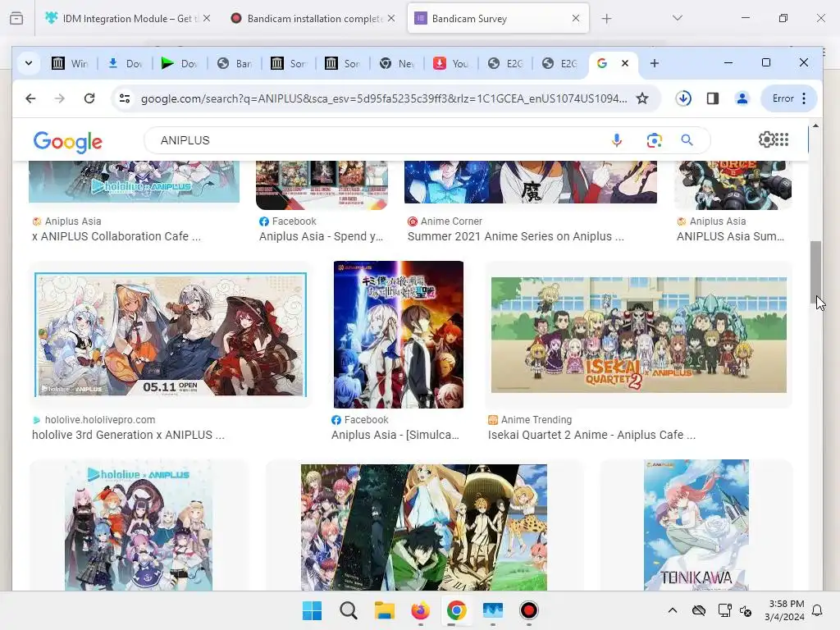Viewport: 840px width, 630px height.
Task: Open Windows taskbar search
Action: pos(348,610)
